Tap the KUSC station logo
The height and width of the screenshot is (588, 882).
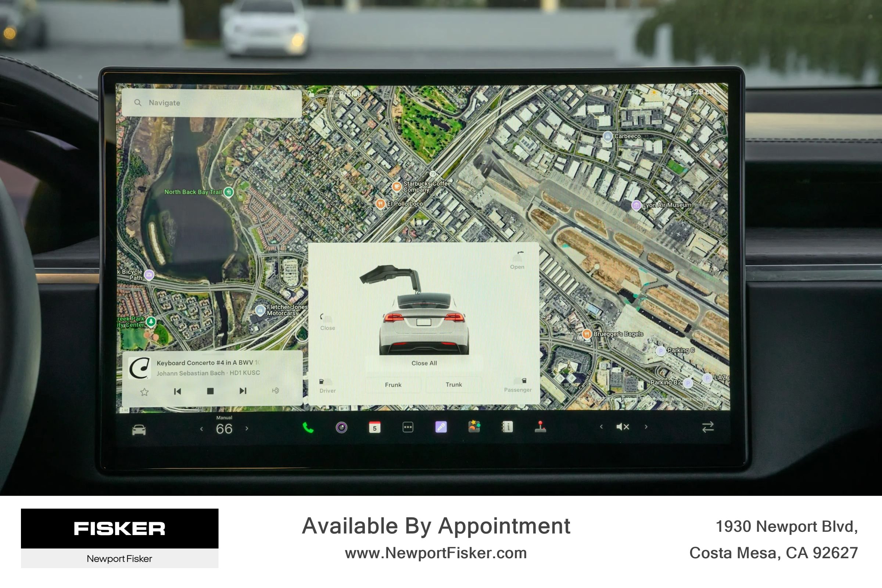coord(140,368)
